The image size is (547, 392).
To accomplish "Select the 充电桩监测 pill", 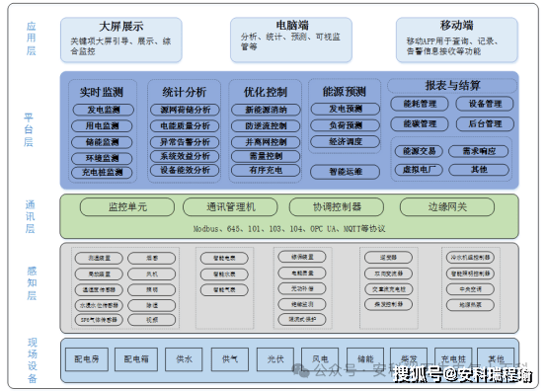I will 102,172.
